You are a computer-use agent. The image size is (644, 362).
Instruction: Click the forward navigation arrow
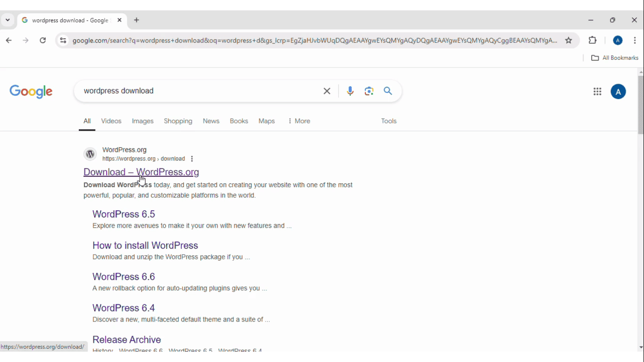[x=26, y=41]
